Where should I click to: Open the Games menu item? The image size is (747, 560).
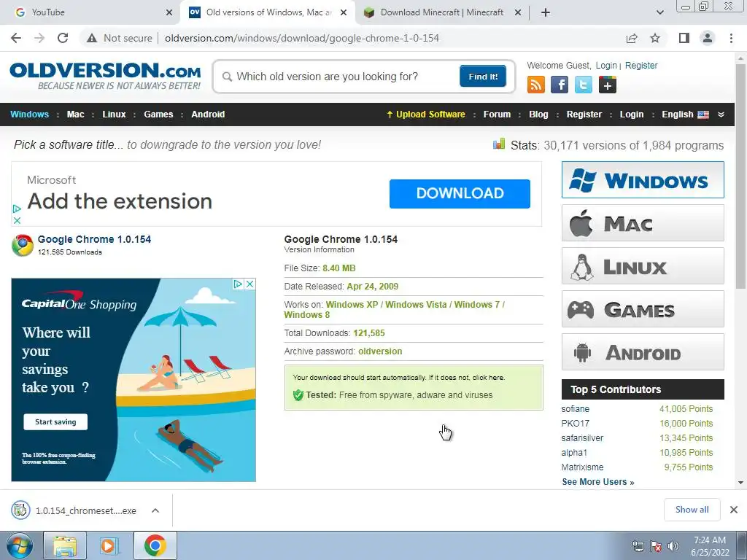click(x=158, y=114)
